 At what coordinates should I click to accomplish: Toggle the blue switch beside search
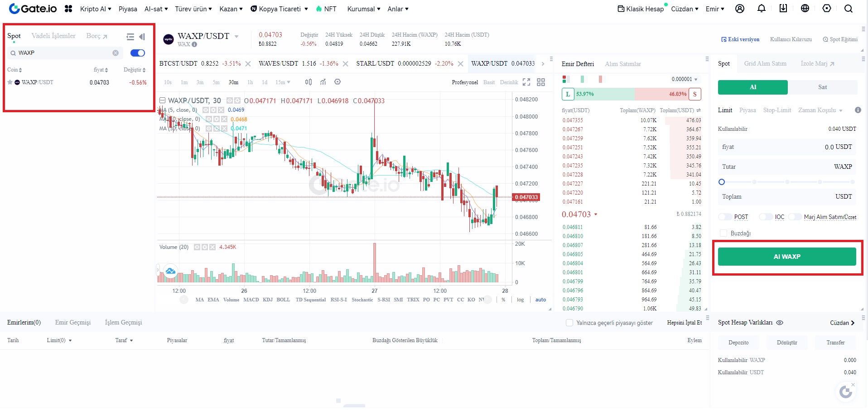click(138, 53)
